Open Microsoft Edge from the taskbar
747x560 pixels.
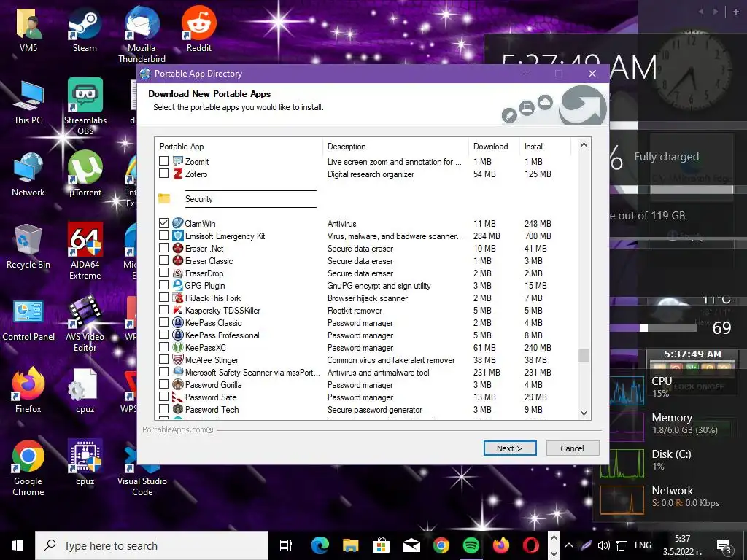tap(320, 545)
